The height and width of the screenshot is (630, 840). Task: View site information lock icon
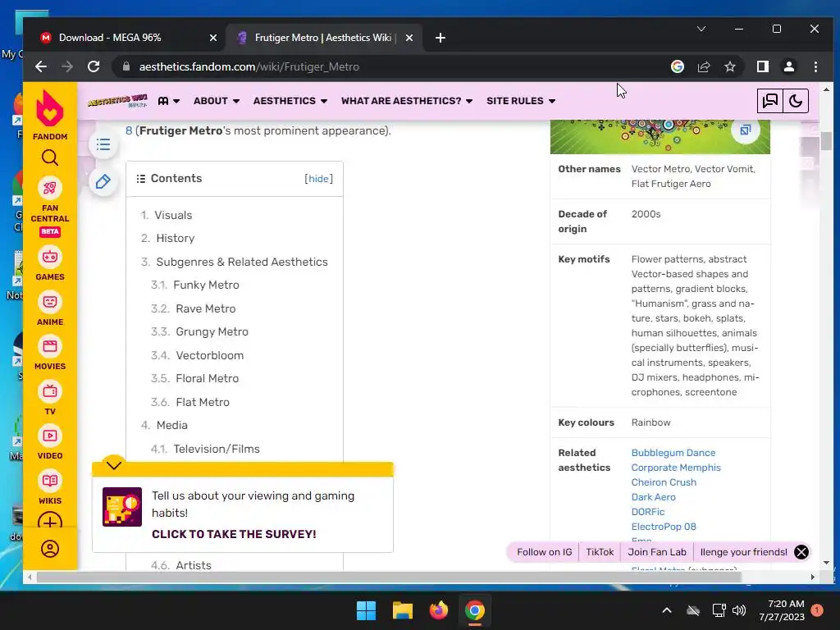(126, 66)
